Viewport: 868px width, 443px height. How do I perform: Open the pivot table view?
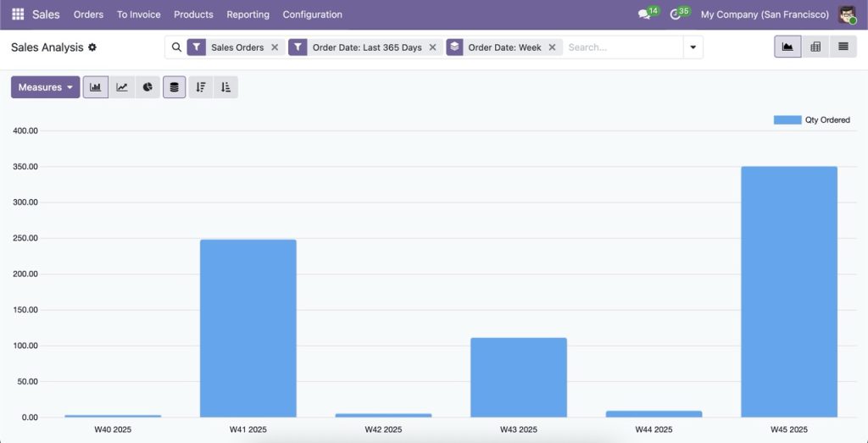click(x=815, y=47)
